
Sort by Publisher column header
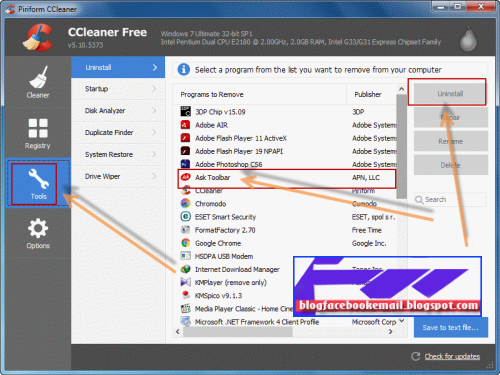371,94
